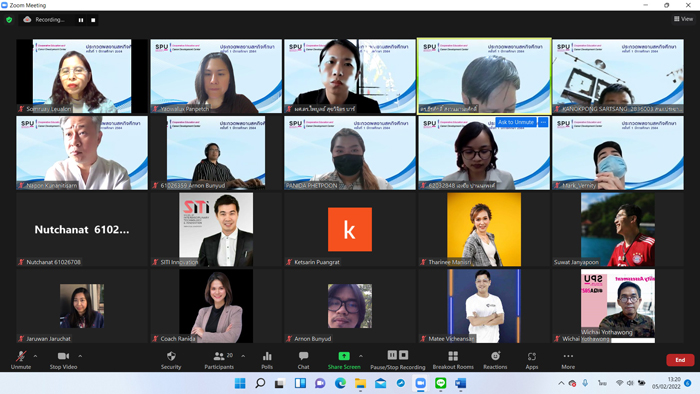Expand video options arrow beside Stop Video
Image resolution: width=700 pixels, height=394 pixels.
click(x=80, y=356)
